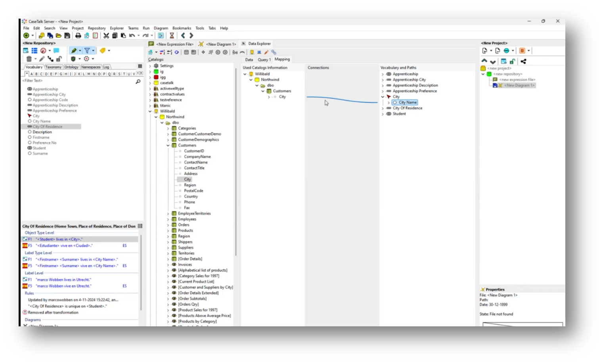
Task: Click the unlock padlock icon in repository toolbar
Action: (x=59, y=59)
